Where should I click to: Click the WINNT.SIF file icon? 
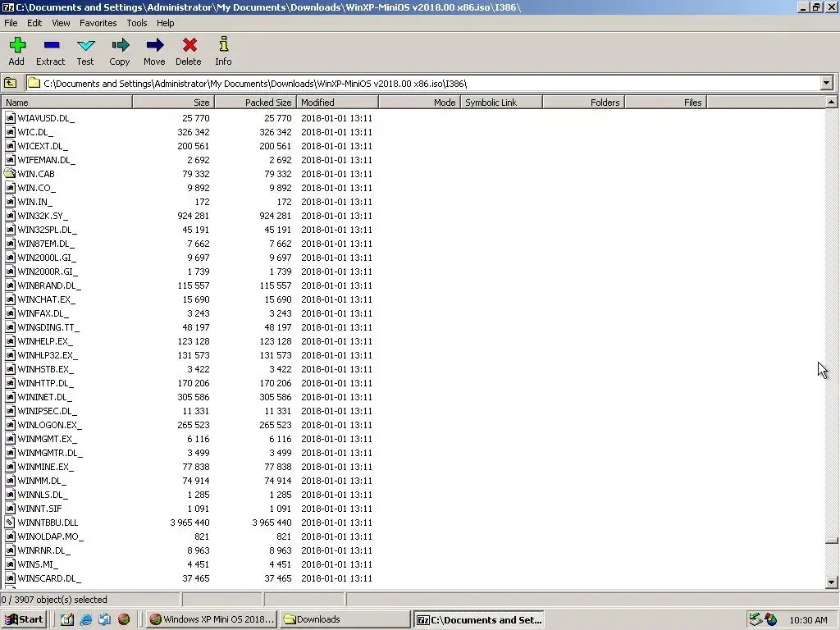pos(10,509)
